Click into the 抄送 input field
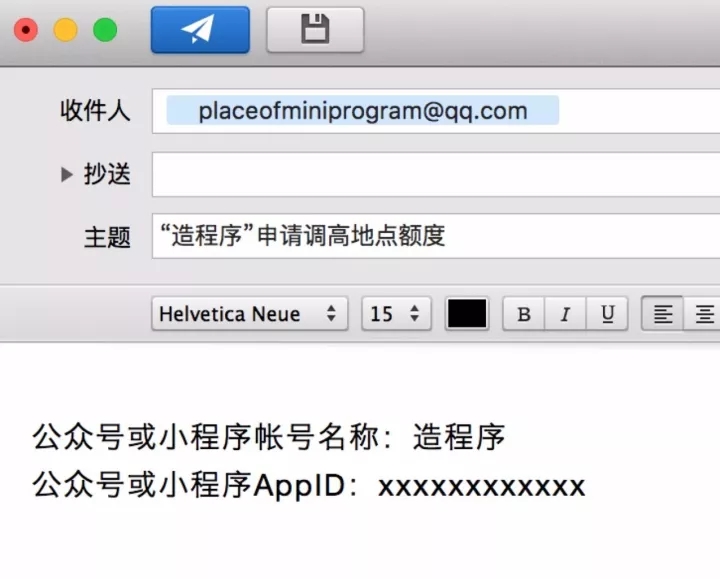Screen dimensions: 720x579 [435, 174]
